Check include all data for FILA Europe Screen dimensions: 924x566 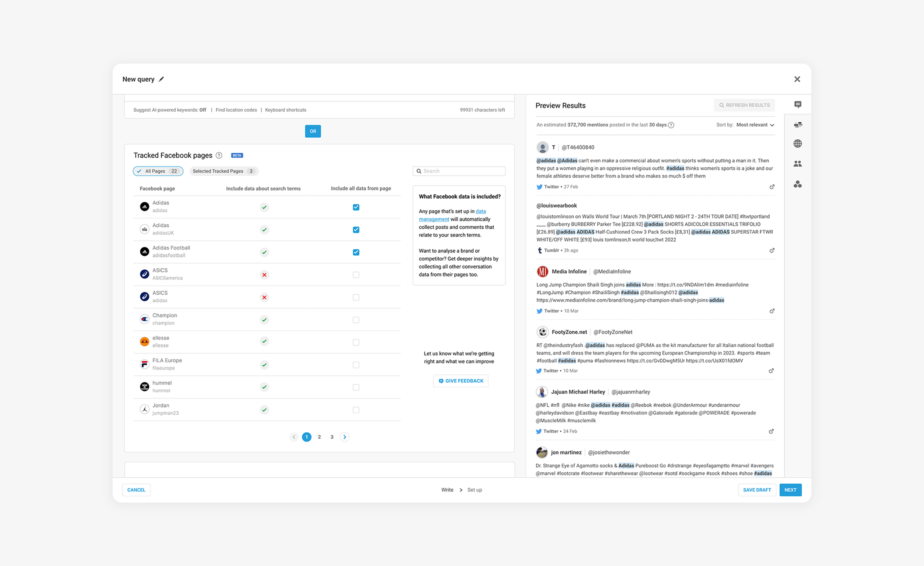click(356, 365)
